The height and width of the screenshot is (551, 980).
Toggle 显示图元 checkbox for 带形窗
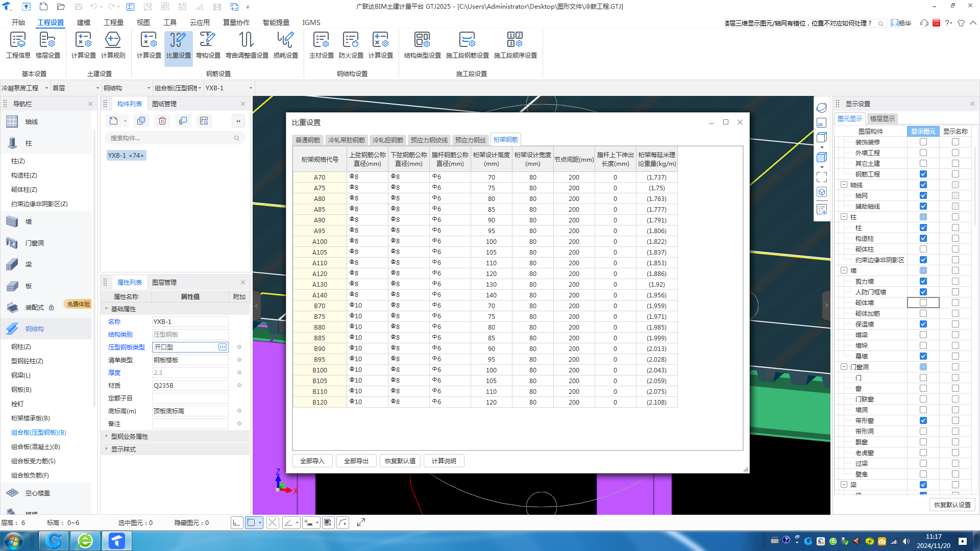(x=923, y=420)
